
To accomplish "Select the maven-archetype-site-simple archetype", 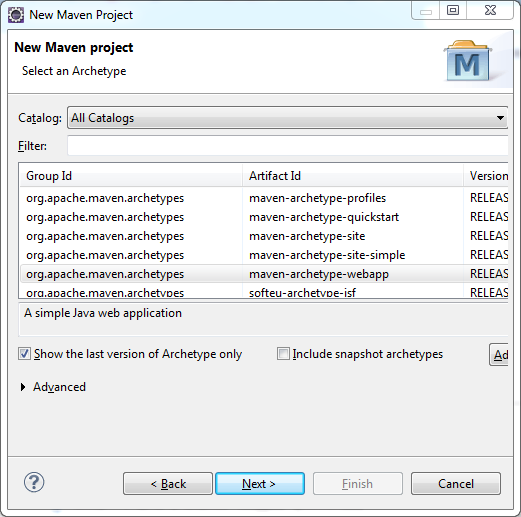I will 264,255.
